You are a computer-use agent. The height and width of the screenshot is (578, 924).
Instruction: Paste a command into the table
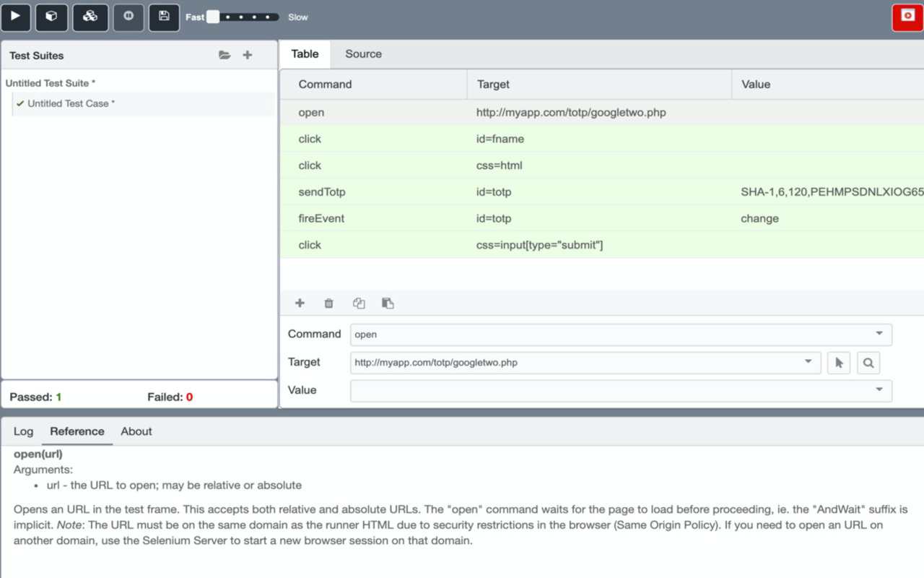388,303
